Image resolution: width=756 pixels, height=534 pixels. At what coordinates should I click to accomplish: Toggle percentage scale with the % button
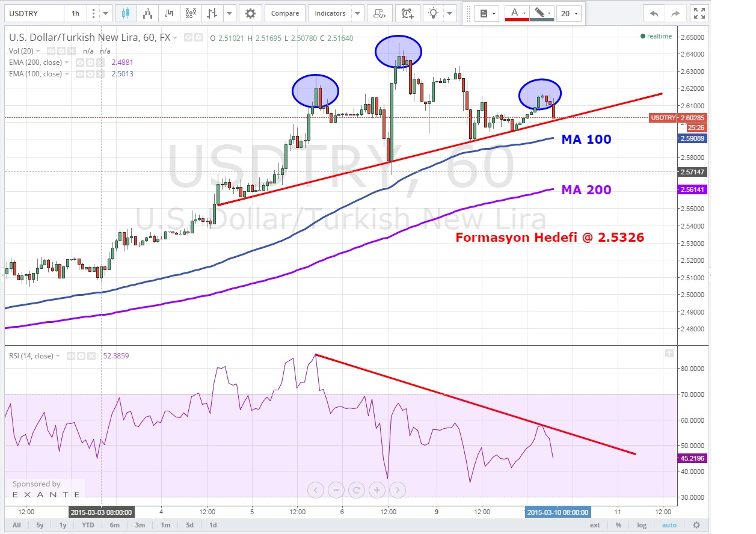point(618,525)
